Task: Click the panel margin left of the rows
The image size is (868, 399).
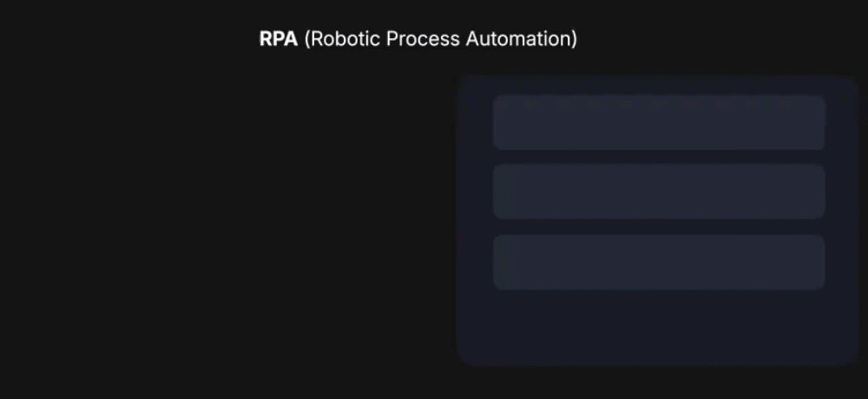Action: click(476, 192)
